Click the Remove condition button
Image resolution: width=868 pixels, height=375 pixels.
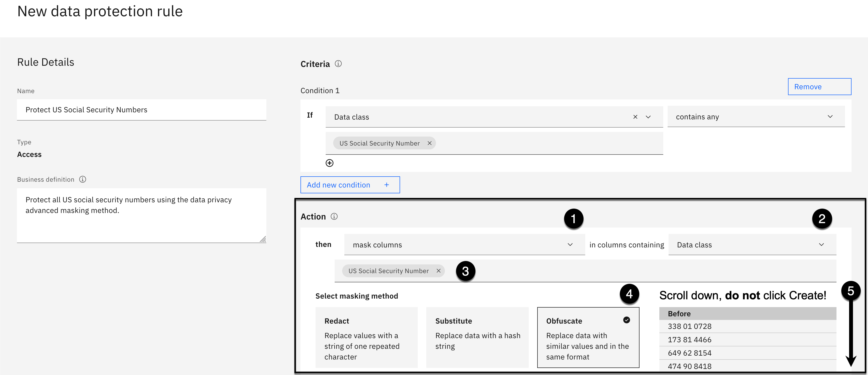pyautogui.click(x=819, y=87)
